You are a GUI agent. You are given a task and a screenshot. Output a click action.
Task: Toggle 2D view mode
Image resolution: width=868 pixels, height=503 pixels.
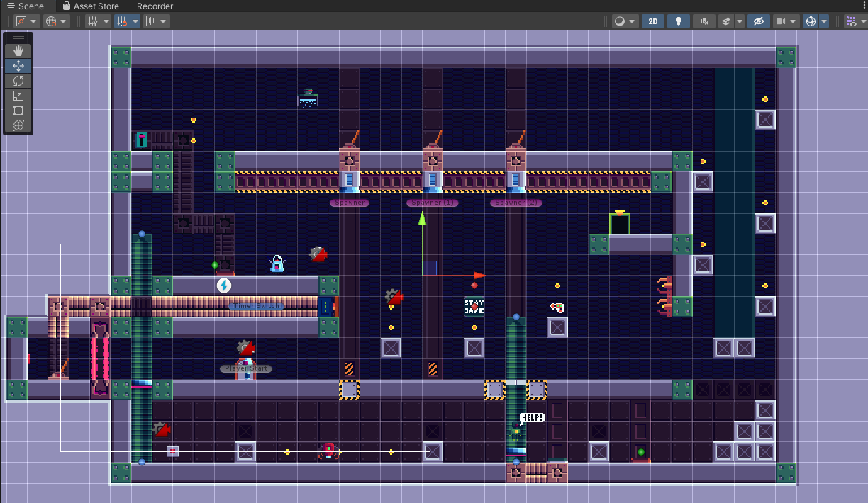pyautogui.click(x=653, y=21)
